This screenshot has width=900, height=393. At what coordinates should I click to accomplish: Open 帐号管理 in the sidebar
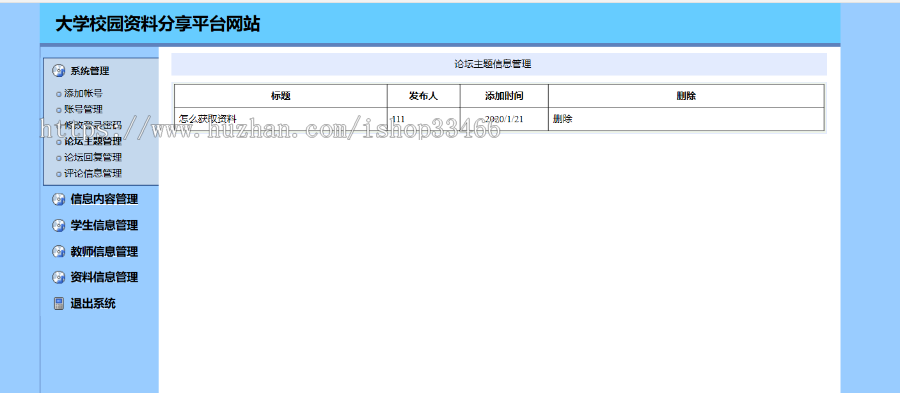click(x=83, y=109)
